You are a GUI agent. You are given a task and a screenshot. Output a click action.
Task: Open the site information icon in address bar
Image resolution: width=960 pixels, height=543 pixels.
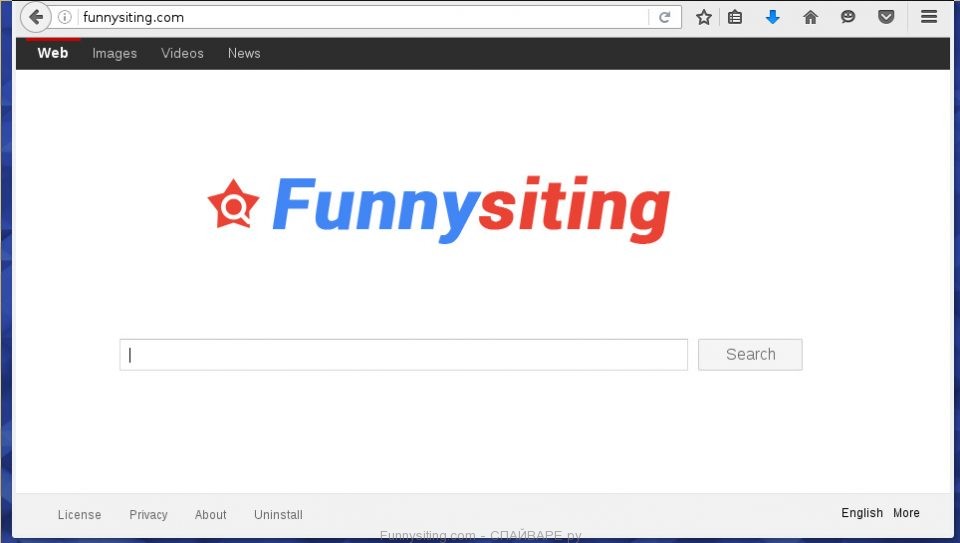pos(65,17)
